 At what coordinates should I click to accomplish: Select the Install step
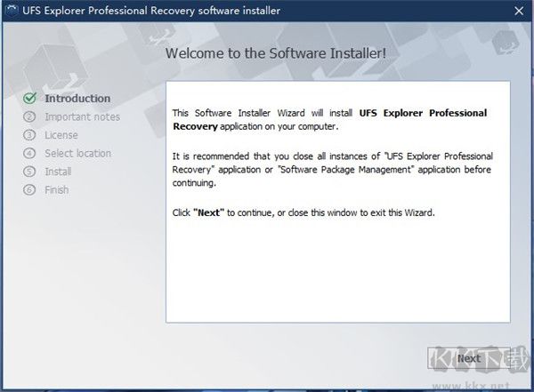58,172
